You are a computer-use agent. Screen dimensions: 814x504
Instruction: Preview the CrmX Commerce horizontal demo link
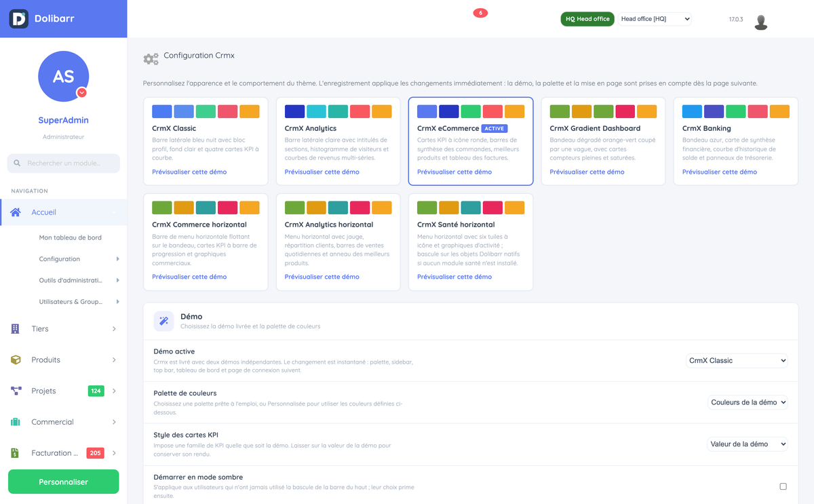[189, 277]
